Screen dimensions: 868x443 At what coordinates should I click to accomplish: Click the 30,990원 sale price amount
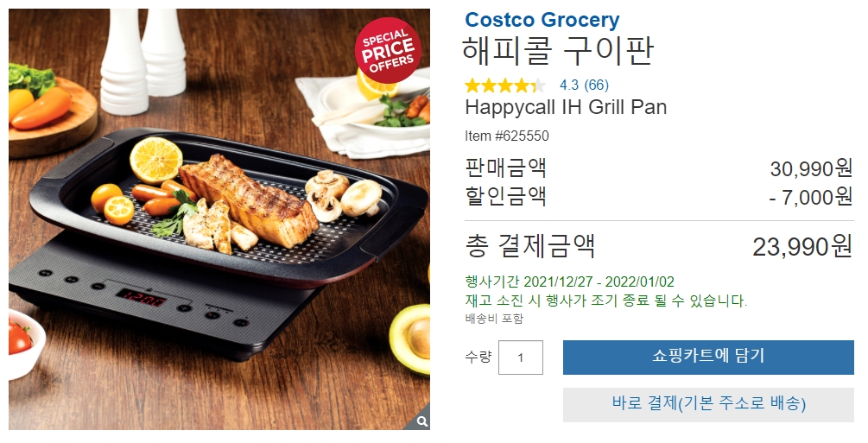tap(811, 168)
